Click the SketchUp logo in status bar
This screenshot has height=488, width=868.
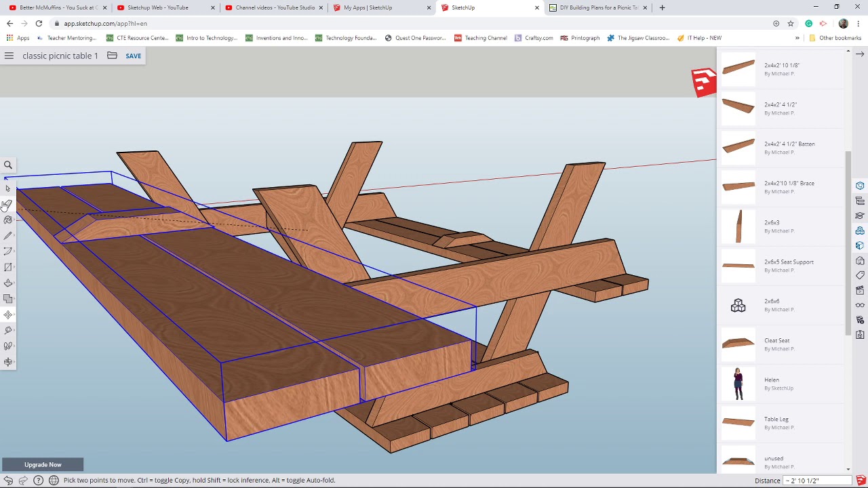pos(860,481)
